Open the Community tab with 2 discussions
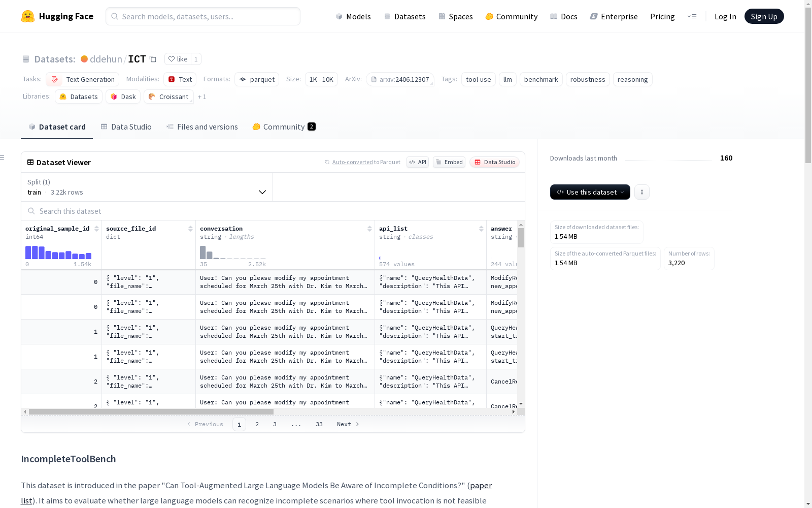 pyautogui.click(x=284, y=127)
